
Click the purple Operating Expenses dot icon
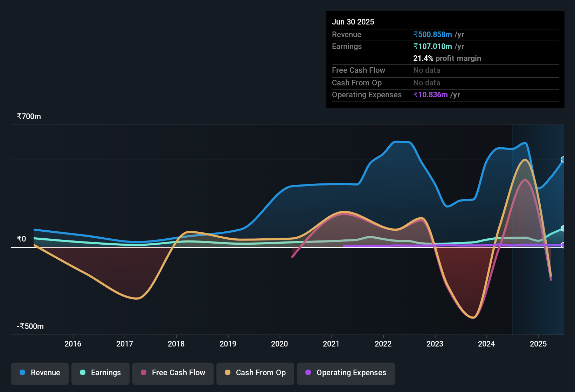pos(308,373)
